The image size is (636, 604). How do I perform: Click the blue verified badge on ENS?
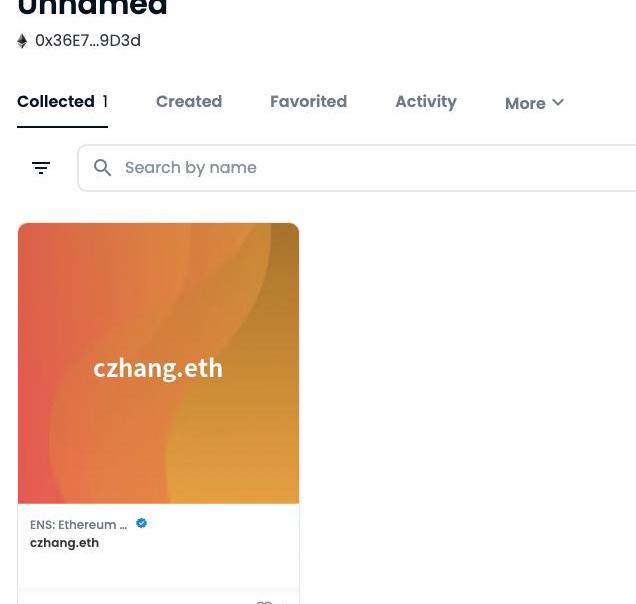141,523
